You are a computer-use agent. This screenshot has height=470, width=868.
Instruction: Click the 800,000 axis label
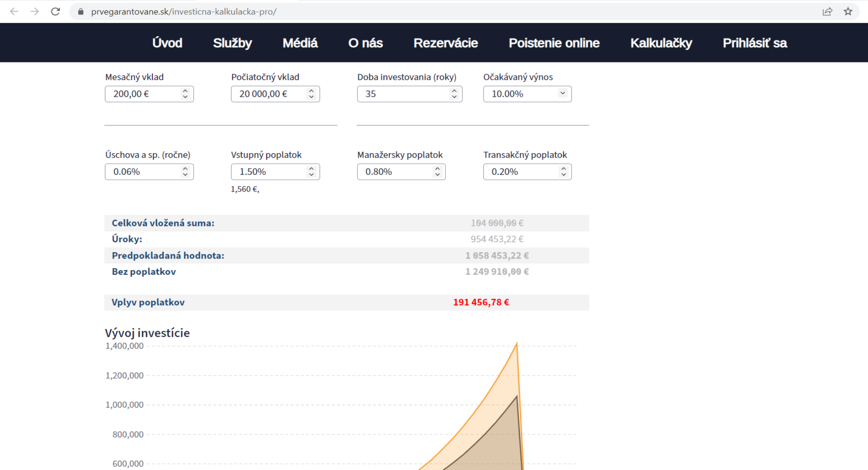[x=128, y=435]
